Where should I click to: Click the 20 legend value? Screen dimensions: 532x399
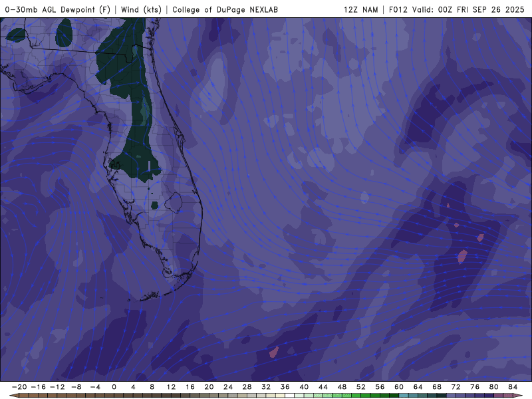pyautogui.click(x=209, y=387)
